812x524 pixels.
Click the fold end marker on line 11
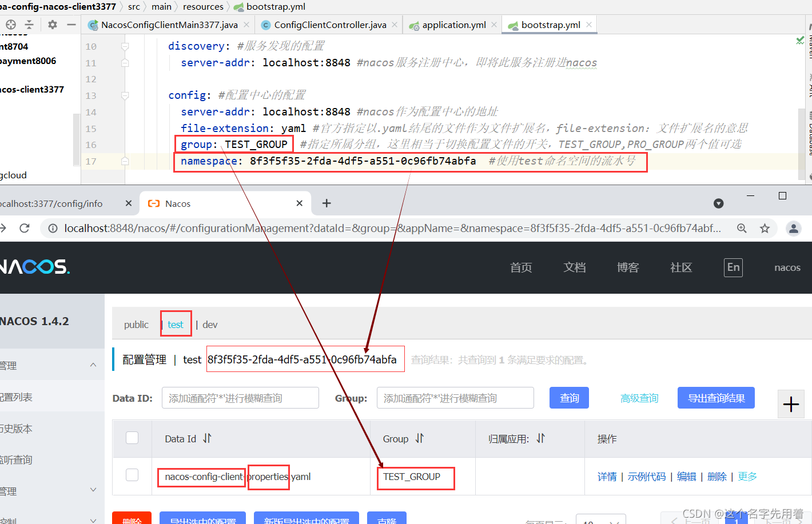click(125, 63)
